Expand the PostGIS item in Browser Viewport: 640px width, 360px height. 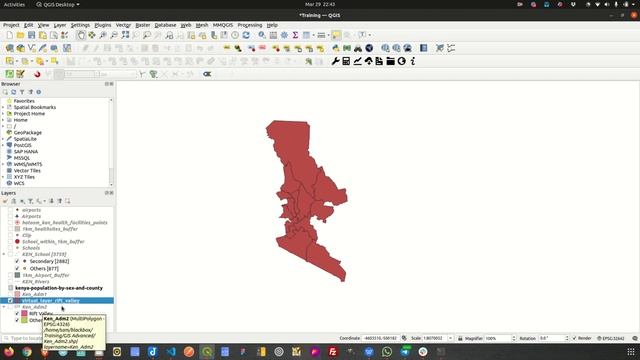[x=3, y=145]
